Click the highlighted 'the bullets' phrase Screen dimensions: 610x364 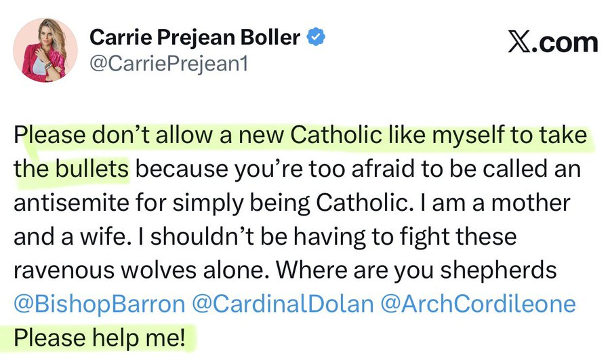(x=71, y=169)
